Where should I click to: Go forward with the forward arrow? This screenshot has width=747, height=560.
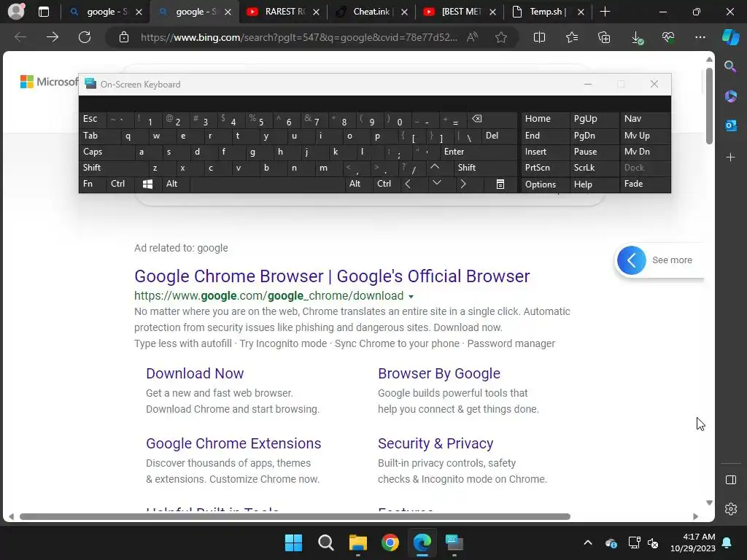53,37
